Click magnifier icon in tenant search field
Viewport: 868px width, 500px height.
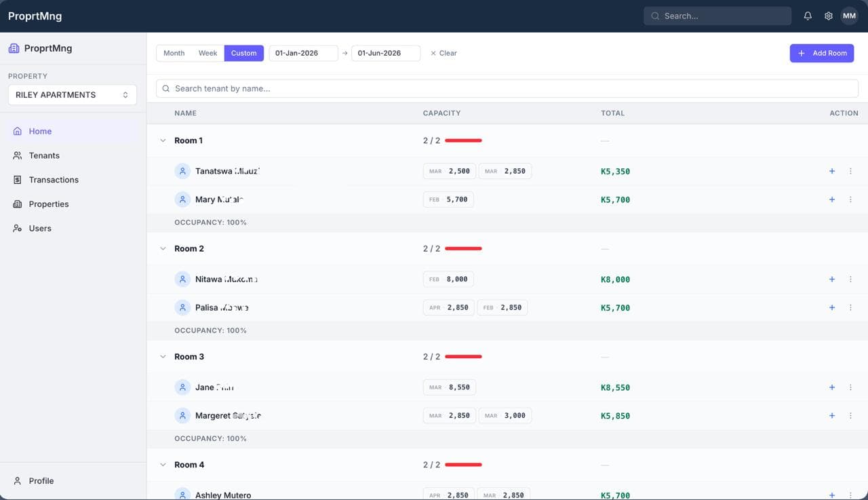(166, 88)
